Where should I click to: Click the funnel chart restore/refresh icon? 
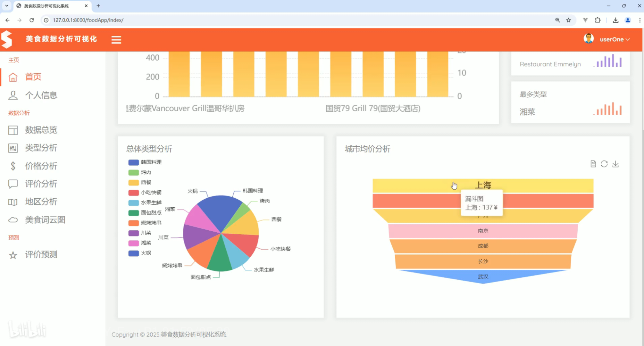click(604, 164)
